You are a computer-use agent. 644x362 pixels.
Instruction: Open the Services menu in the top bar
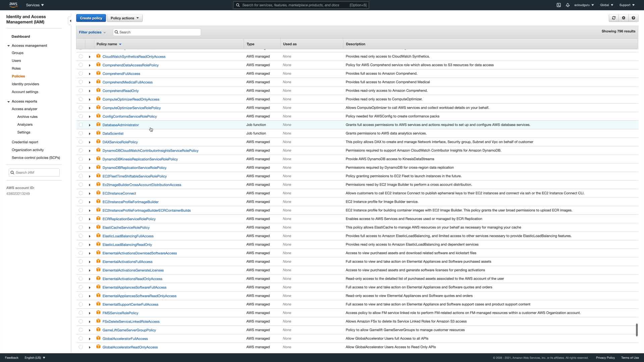(35, 5)
